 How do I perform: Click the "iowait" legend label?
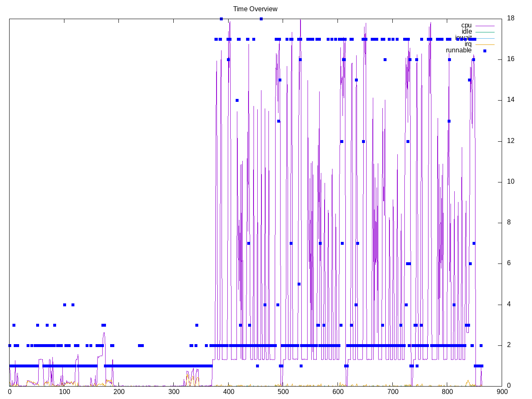463,38
